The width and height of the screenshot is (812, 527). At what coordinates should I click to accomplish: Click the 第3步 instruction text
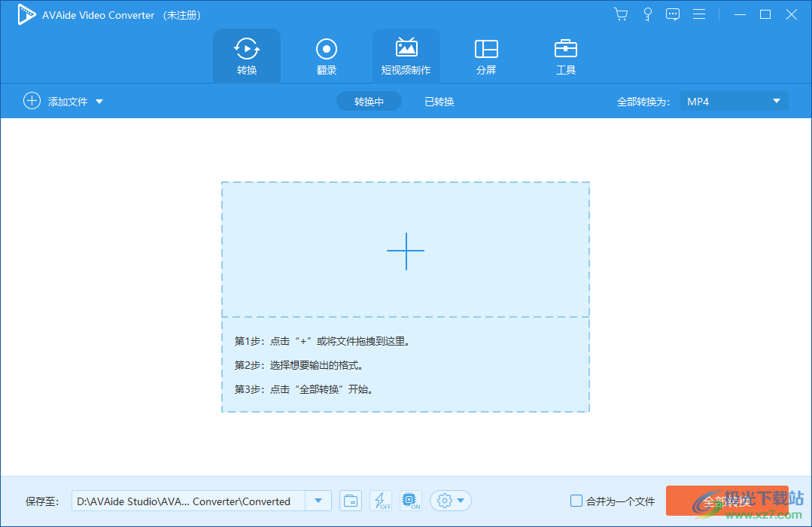coord(304,390)
